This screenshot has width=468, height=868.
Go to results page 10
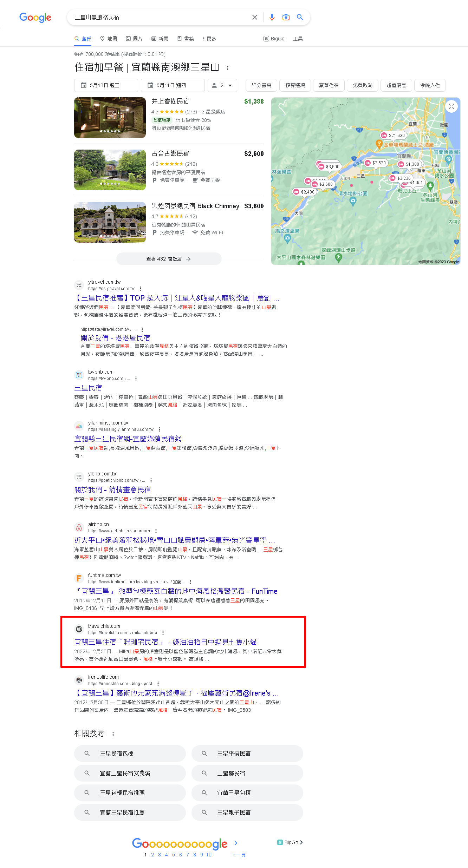[209, 855]
